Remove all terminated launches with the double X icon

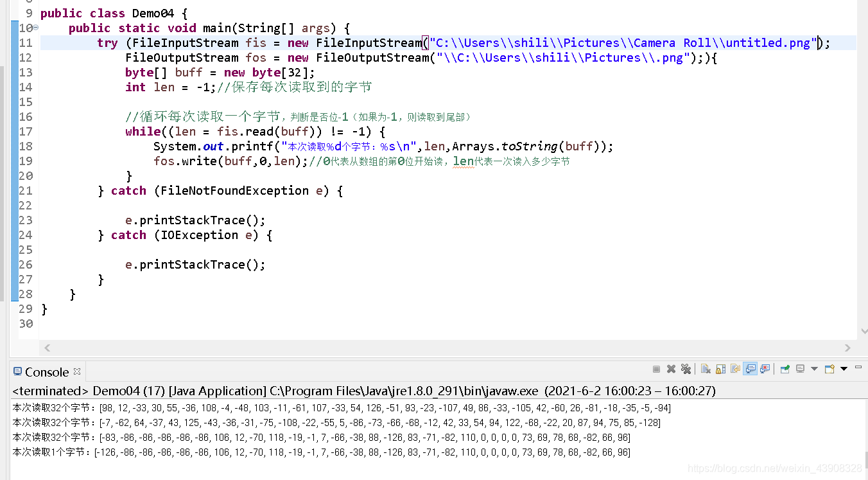point(686,369)
